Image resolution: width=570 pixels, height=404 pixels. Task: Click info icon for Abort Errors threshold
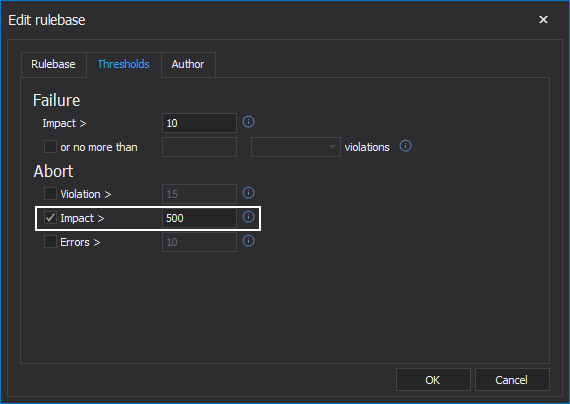[248, 241]
